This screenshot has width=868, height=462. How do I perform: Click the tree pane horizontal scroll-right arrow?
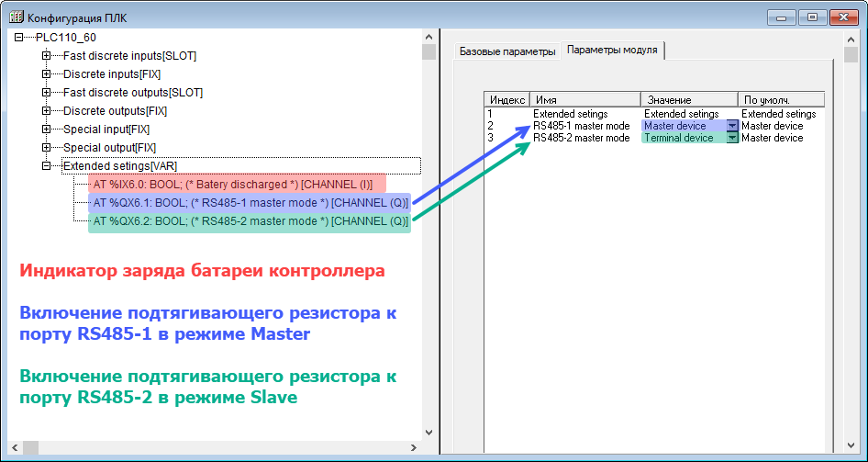413,447
